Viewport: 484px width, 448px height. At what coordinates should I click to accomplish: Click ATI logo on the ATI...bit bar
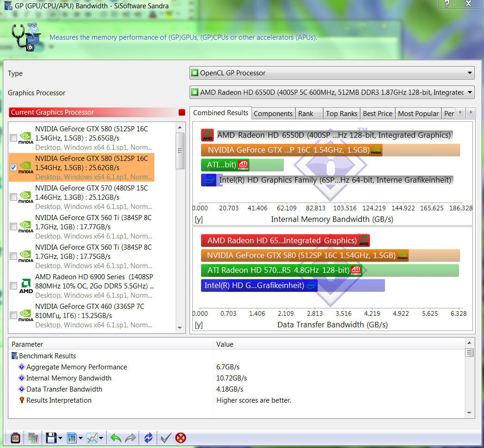click(x=243, y=165)
